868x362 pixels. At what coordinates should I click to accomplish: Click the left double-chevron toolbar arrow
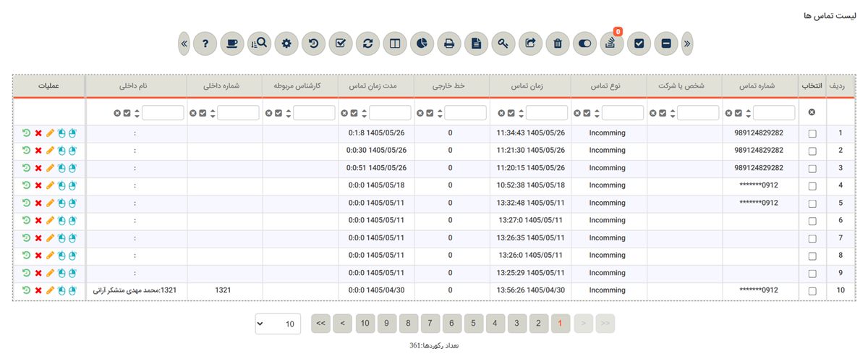(184, 43)
